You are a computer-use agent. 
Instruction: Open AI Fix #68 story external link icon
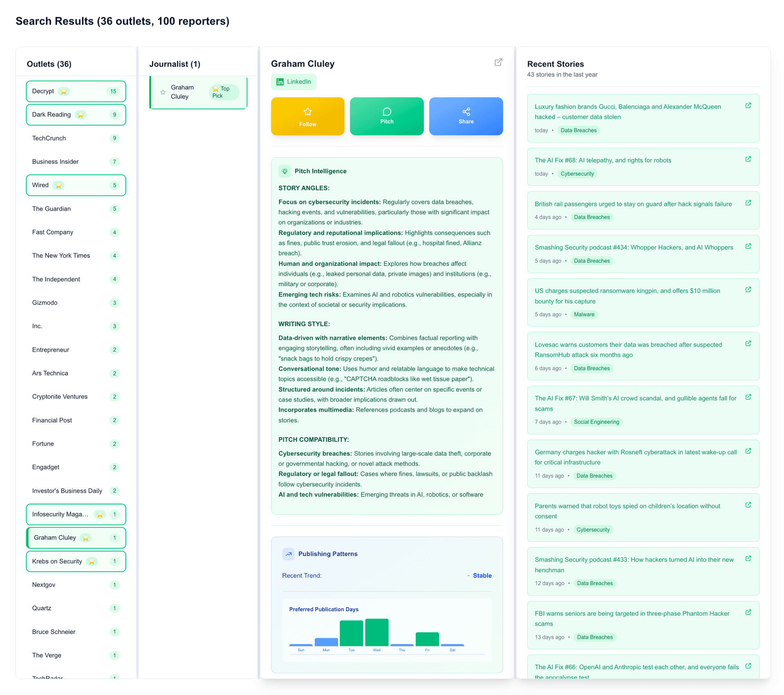pyautogui.click(x=748, y=159)
